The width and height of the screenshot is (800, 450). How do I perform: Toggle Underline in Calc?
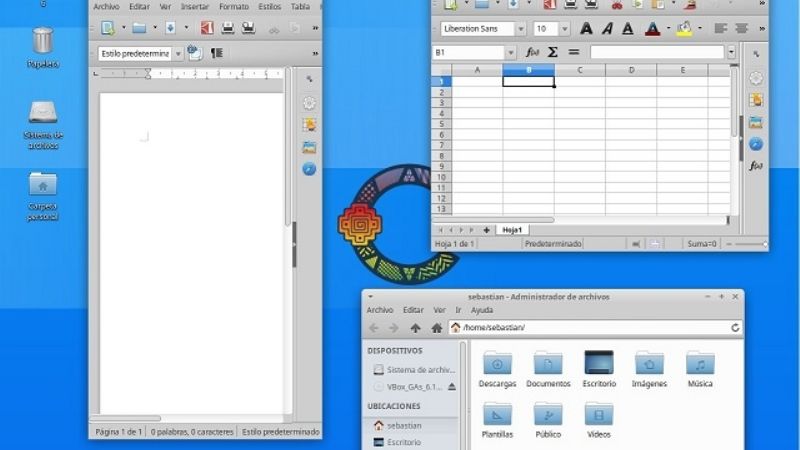pos(628,29)
